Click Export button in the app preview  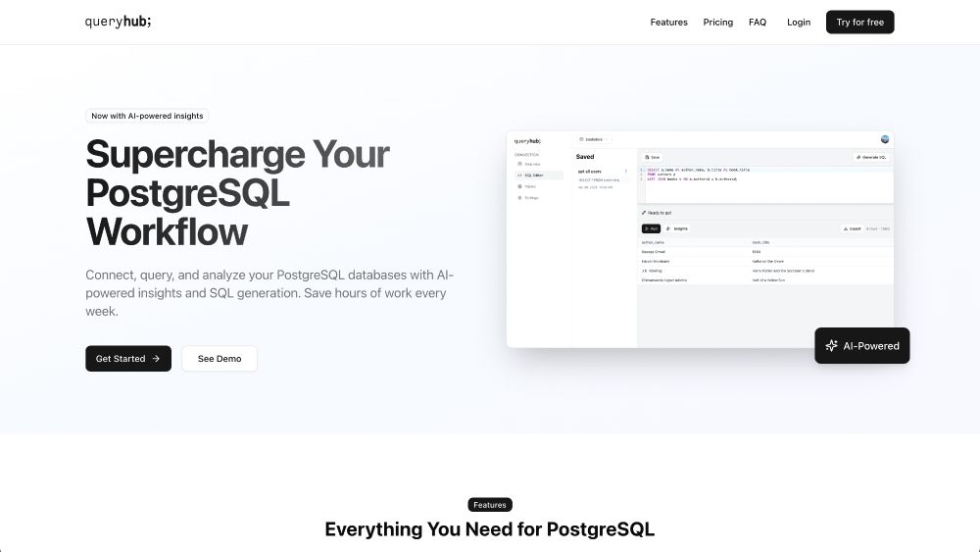coord(852,228)
